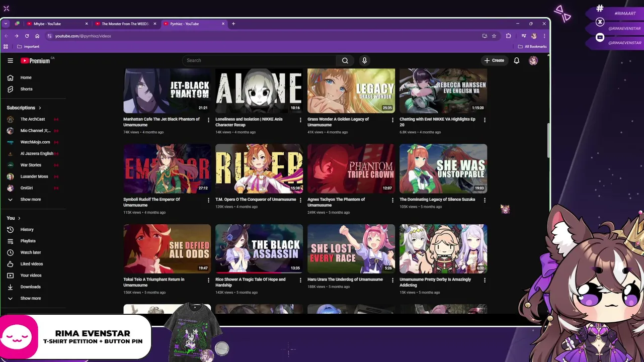The image size is (644, 362).
Task: Open the browser extensions puzzle icon
Action: point(508,36)
